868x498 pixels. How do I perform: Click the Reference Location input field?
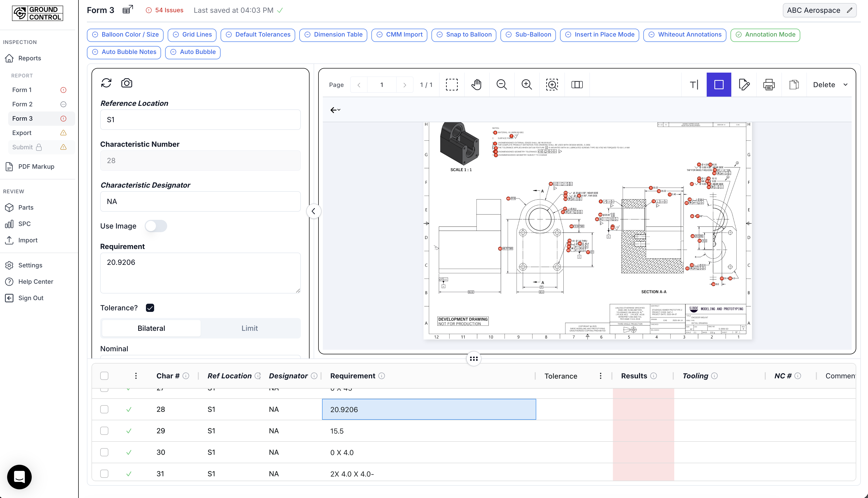(x=200, y=120)
